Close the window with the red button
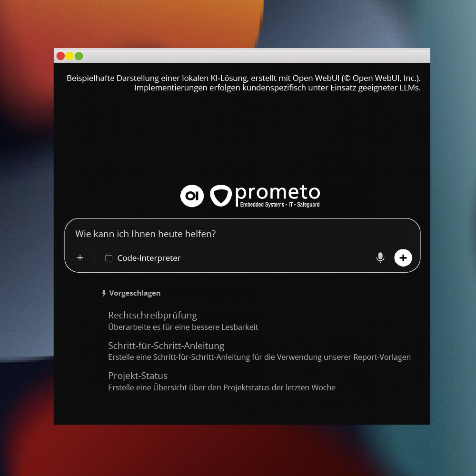This screenshot has height=476, width=476. [60, 56]
